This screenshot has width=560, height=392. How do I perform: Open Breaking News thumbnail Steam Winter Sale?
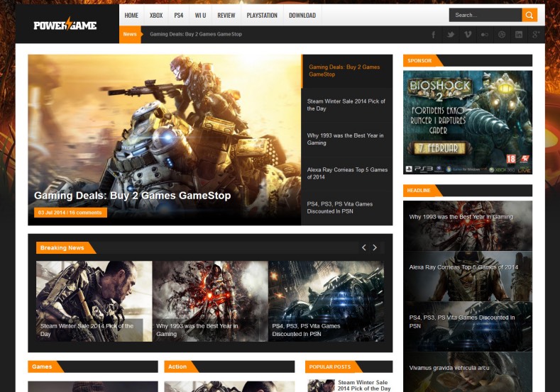coord(94,301)
